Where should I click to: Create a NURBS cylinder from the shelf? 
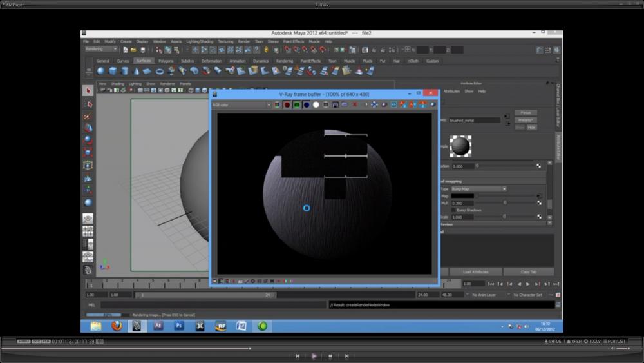pyautogui.click(x=125, y=71)
